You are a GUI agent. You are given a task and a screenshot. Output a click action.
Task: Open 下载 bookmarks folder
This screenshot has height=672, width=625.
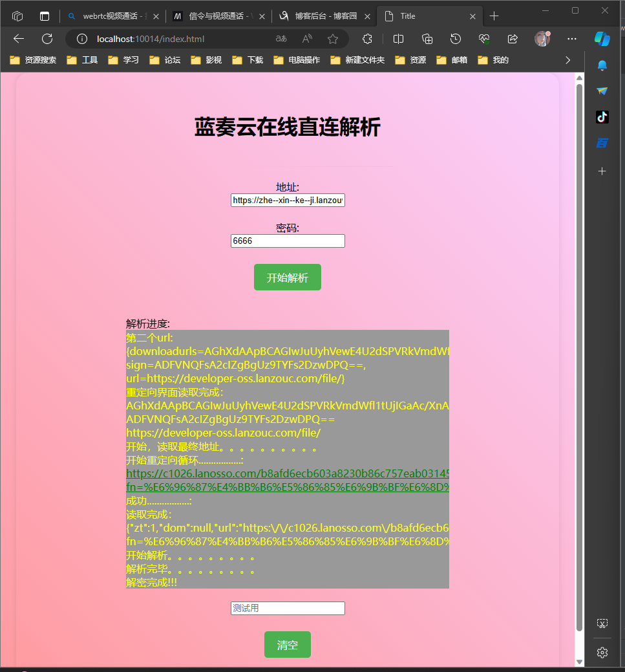(x=248, y=60)
